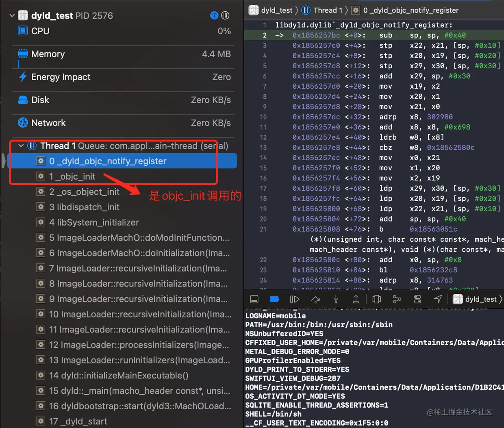The width and height of the screenshot is (504, 428).
Task: Open Network gauge report
Action: [124, 123]
